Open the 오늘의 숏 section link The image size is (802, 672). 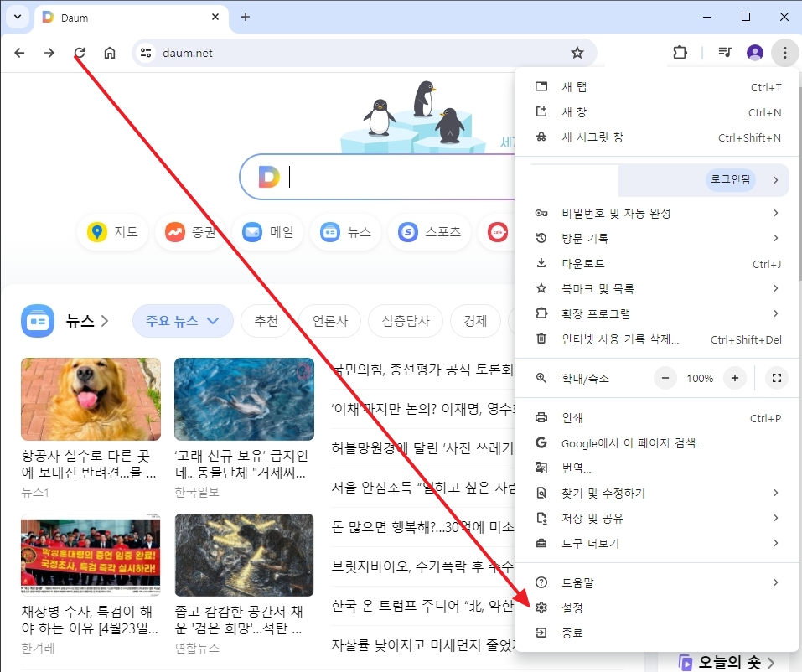click(727, 662)
